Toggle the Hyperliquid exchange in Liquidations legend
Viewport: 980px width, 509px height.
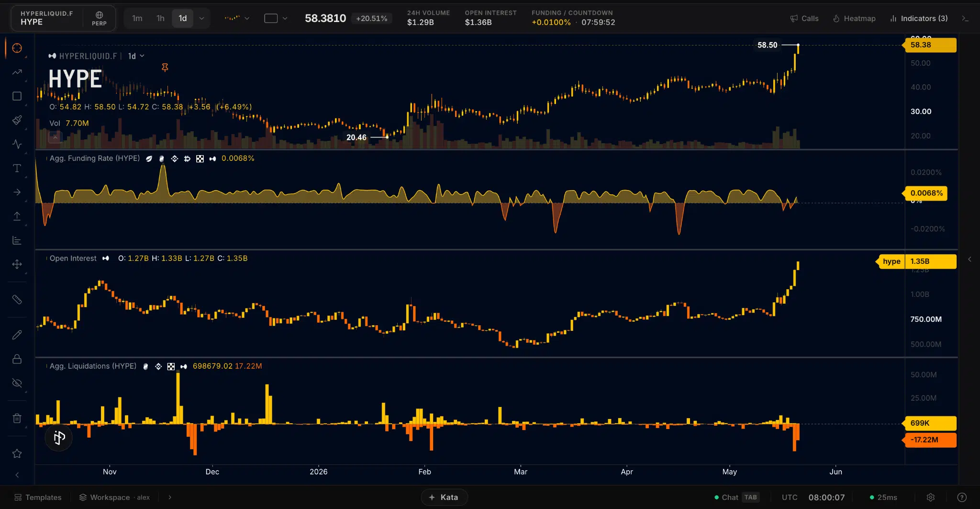pos(184,367)
